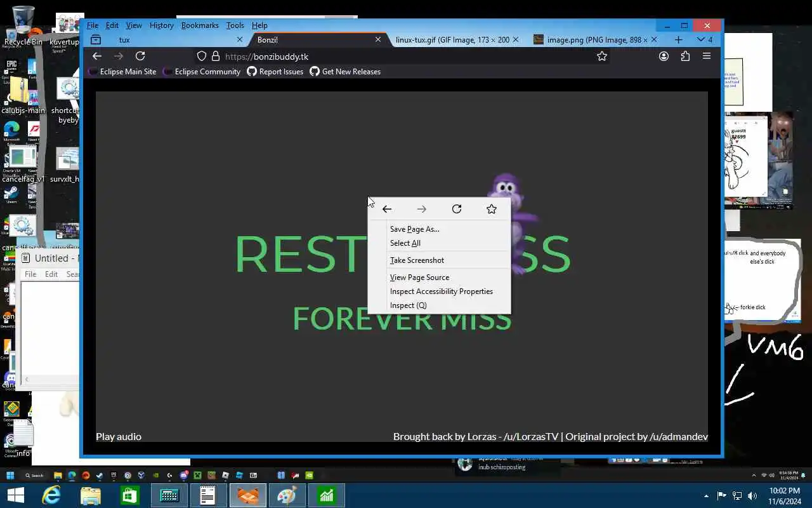The width and height of the screenshot is (812, 508).
Task: Choose Take Screenshot from the context menu
Action: pos(439,260)
